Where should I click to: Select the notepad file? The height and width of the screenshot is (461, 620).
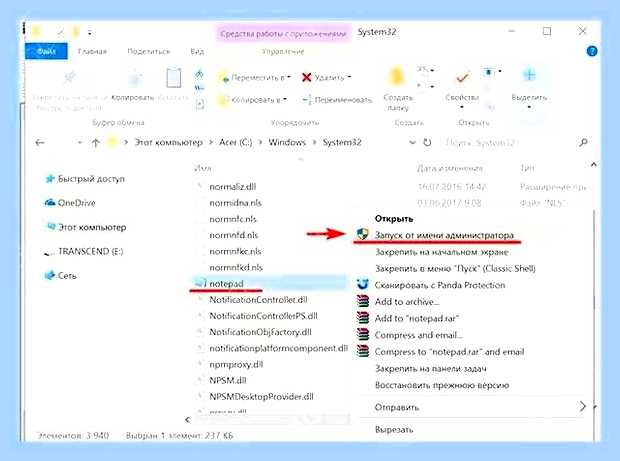[226, 283]
